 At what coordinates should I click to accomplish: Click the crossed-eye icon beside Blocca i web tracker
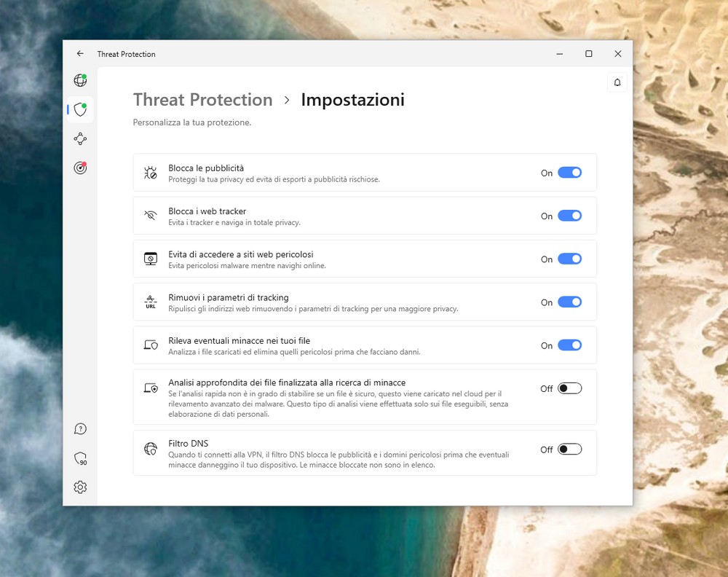tap(151, 216)
